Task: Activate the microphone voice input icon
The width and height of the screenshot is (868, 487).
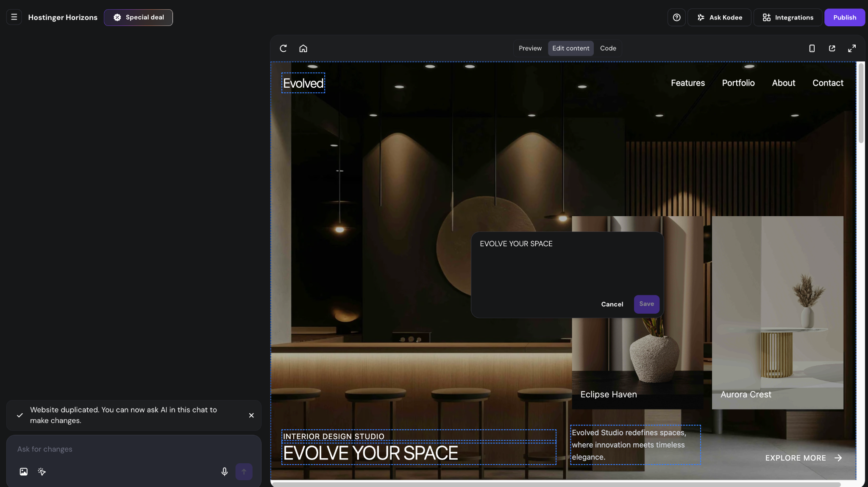Action: (x=224, y=471)
